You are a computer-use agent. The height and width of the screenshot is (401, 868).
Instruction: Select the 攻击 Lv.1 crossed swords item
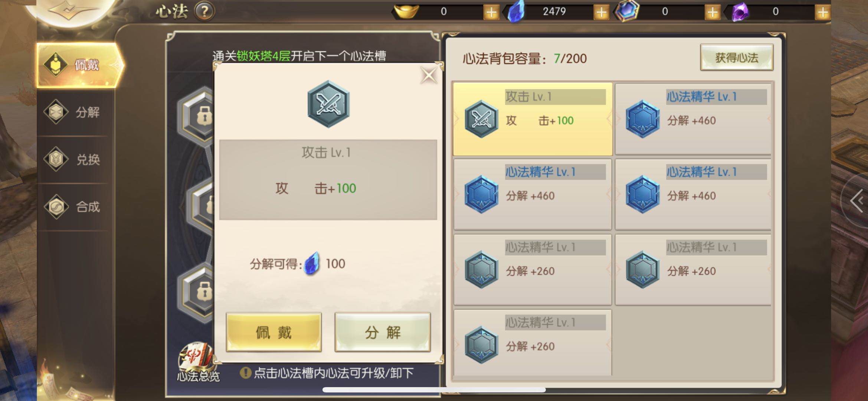533,119
